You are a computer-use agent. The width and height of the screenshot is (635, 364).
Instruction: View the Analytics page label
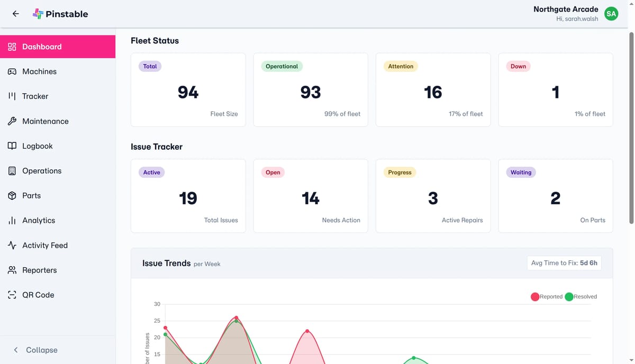tap(39, 221)
